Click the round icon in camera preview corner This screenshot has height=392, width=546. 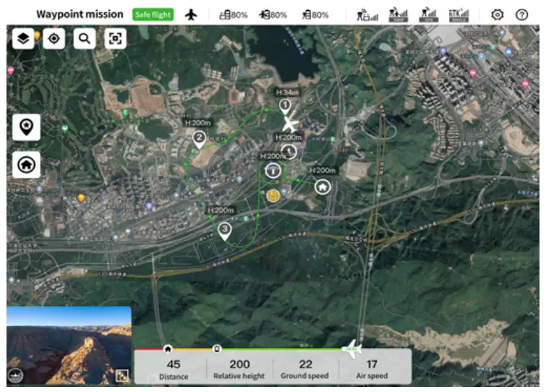point(16,375)
